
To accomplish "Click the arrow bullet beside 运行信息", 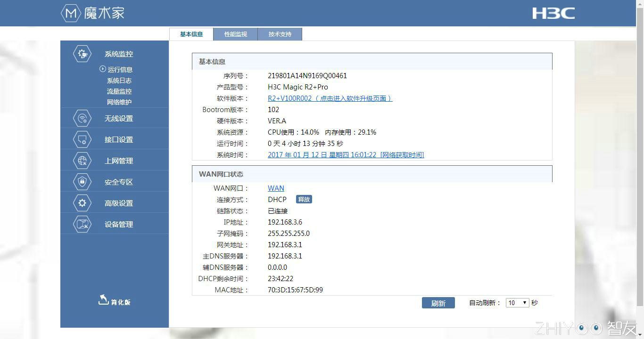I will 103,69.
